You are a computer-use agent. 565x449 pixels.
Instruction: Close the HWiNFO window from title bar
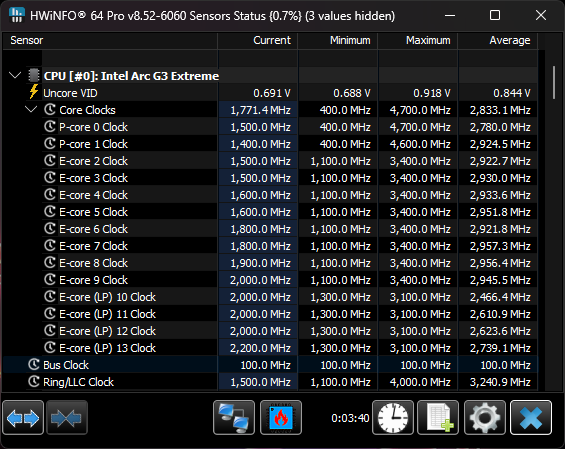pyautogui.click(x=541, y=15)
